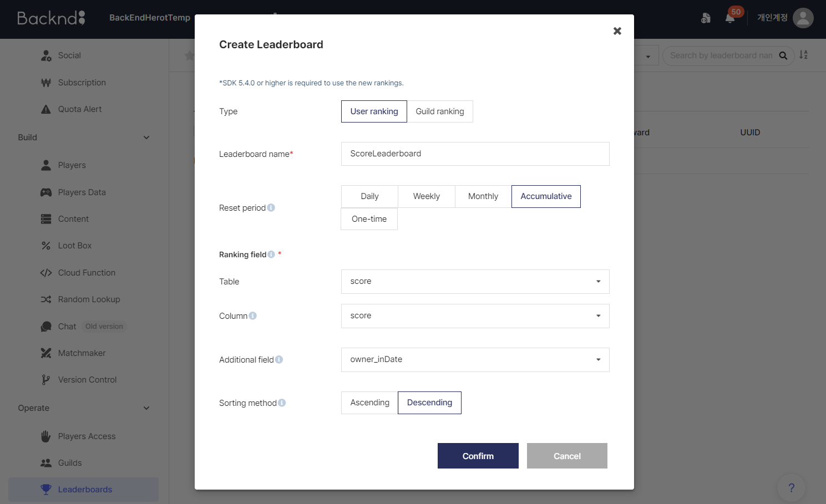Open the Column dropdown showing score
The height and width of the screenshot is (504, 826).
coord(475,316)
